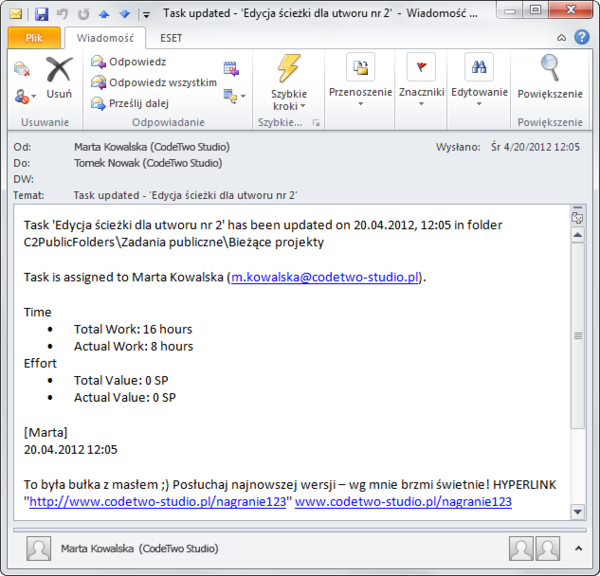The image size is (600, 576).
Task: Click the Actual Value: 0 SP line
Action: coord(125,398)
